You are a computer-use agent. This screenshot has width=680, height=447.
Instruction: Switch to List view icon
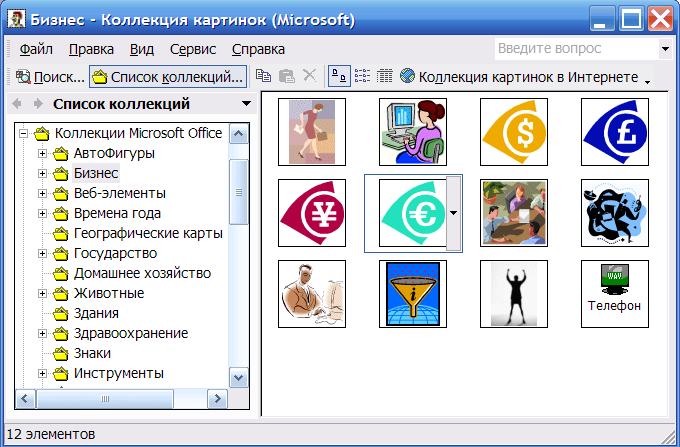tap(362, 76)
